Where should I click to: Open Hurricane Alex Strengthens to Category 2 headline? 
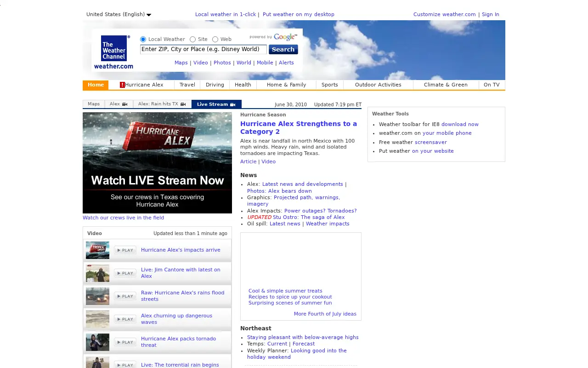299,127
